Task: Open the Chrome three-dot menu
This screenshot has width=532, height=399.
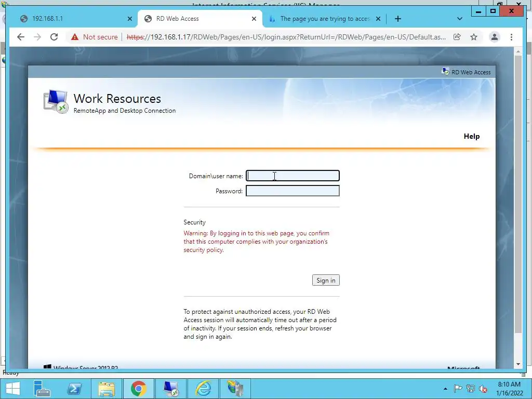Action: pyautogui.click(x=511, y=37)
